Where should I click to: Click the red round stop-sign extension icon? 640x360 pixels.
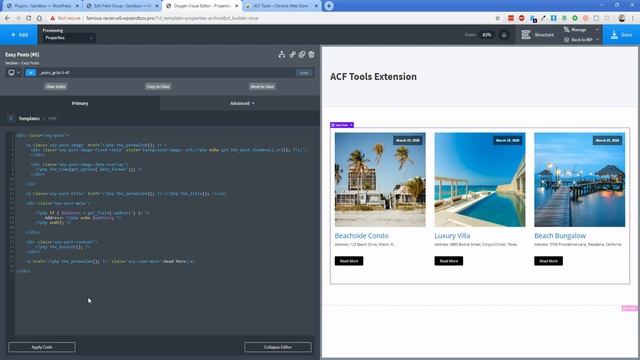coord(522,18)
